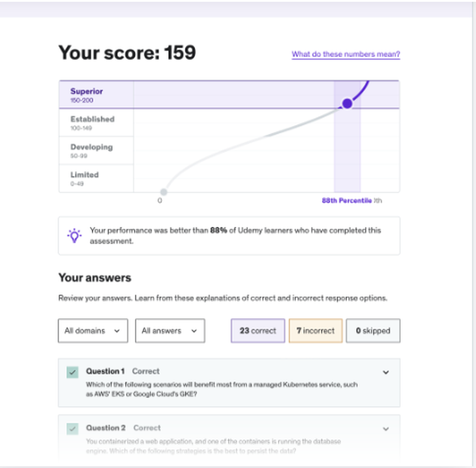
Task: Open the All domains dropdown
Action: point(93,330)
